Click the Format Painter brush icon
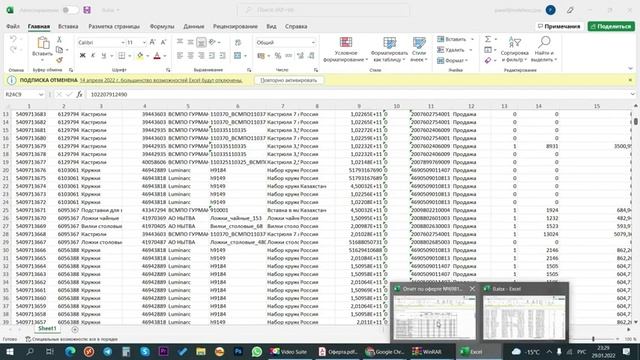The height and width of the screenshot is (360, 640). (x=59, y=60)
